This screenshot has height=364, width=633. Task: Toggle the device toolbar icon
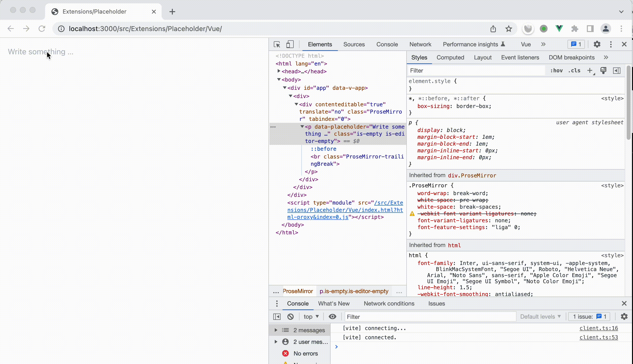click(290, 44)
